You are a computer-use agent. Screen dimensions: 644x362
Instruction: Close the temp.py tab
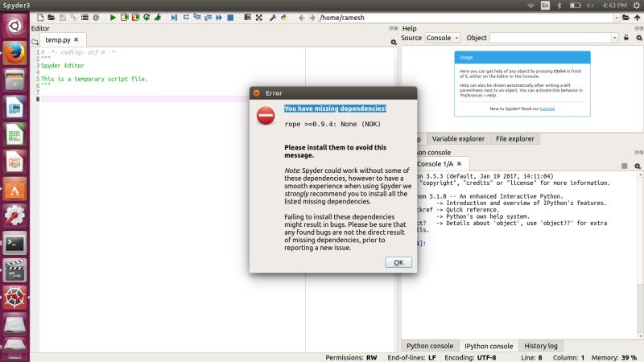(x=76, y=39)
